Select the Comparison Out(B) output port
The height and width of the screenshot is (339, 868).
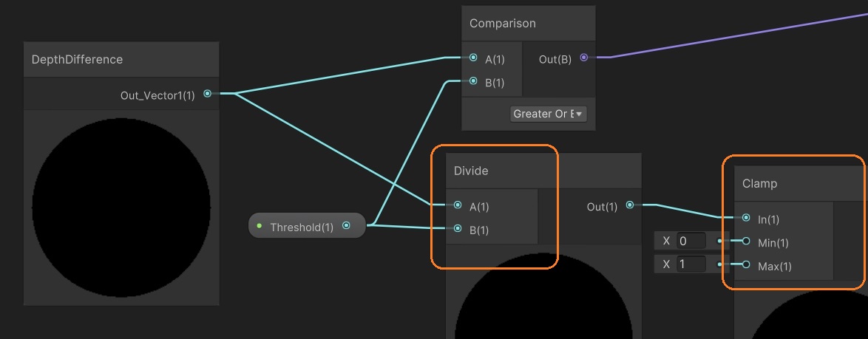click(x=584, y=58)
